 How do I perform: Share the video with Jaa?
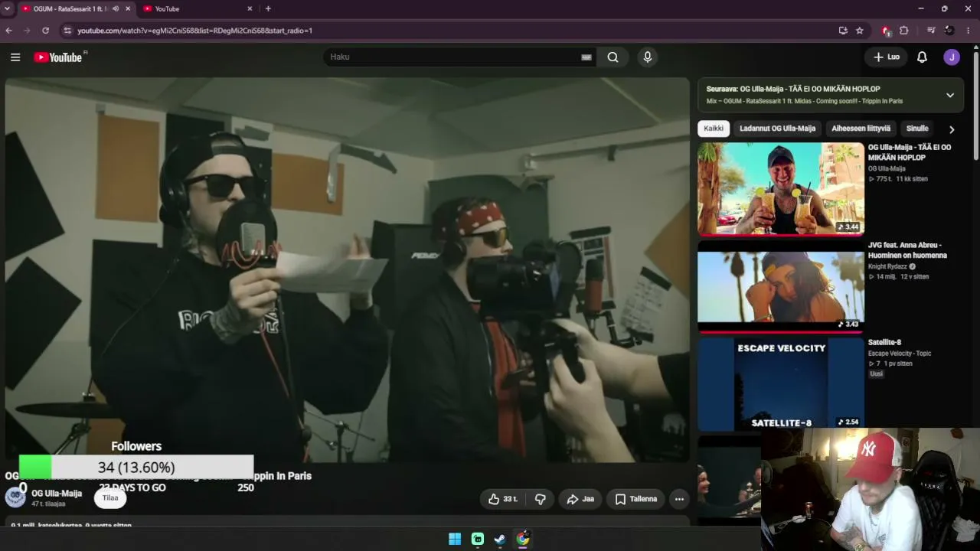tap(580, 499)
